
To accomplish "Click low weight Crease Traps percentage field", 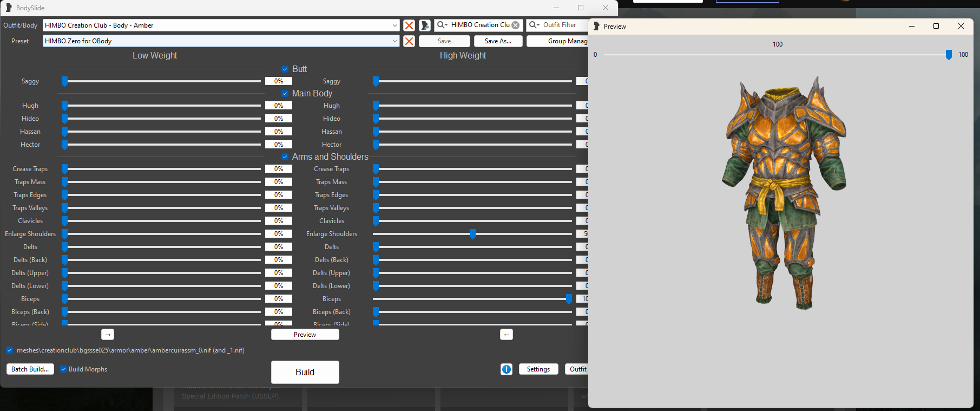I will coord(279,169).
